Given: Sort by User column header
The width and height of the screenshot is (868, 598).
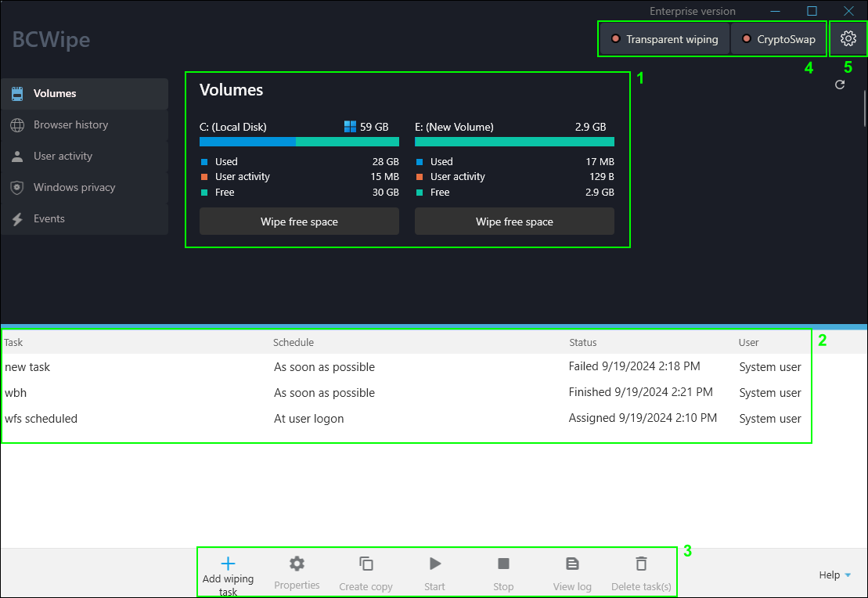Looking at the screenshot, I should pos(748,342).
